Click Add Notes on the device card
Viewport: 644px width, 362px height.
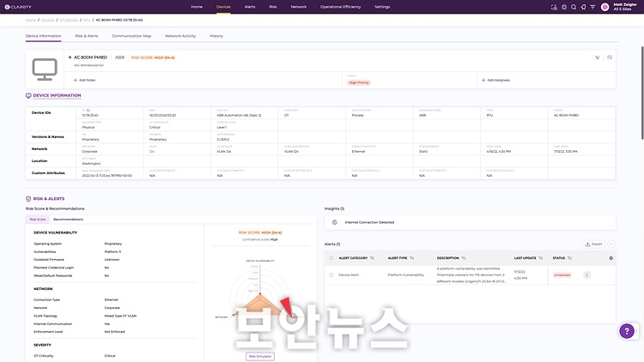[84, 81]
